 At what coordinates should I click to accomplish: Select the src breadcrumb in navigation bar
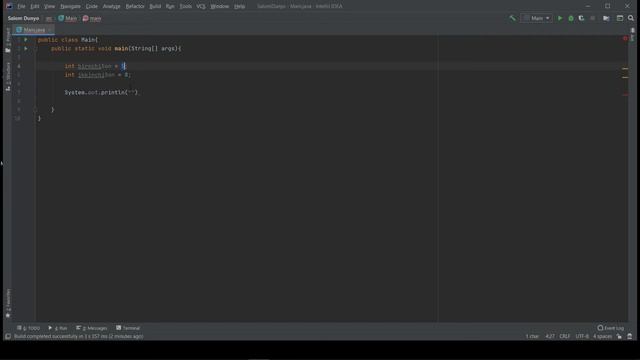pos(49,18)
